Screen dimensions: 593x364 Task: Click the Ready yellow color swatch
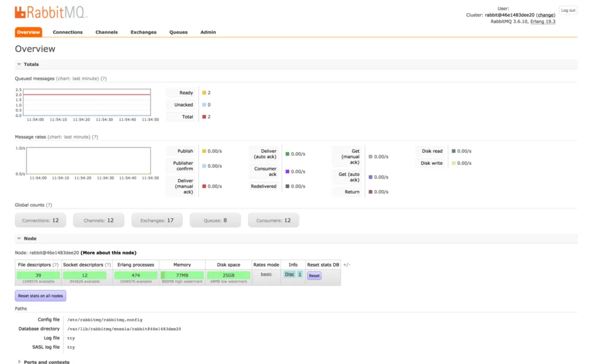(x=204, y=92)
